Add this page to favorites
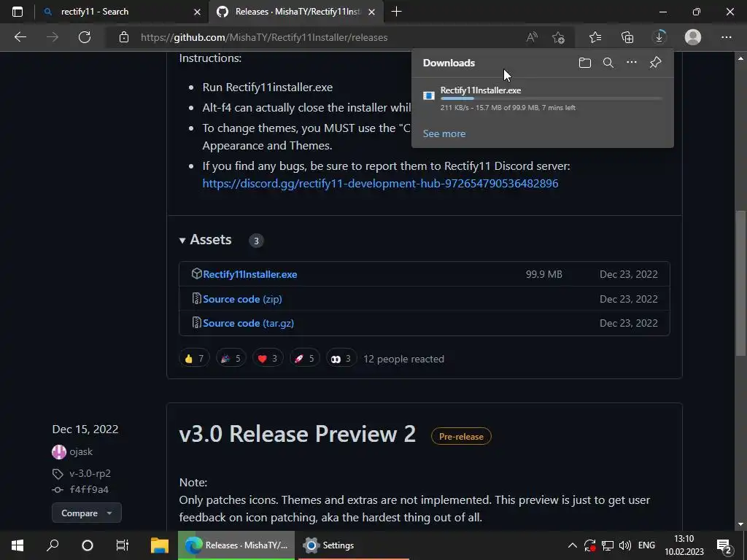747x560 pixels. [558, 37]
